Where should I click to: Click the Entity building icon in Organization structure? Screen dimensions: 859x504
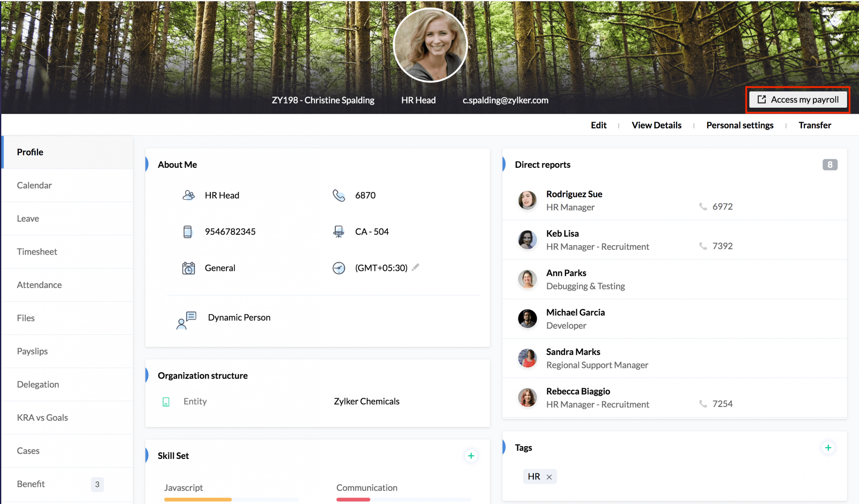[x=166, y=402]
